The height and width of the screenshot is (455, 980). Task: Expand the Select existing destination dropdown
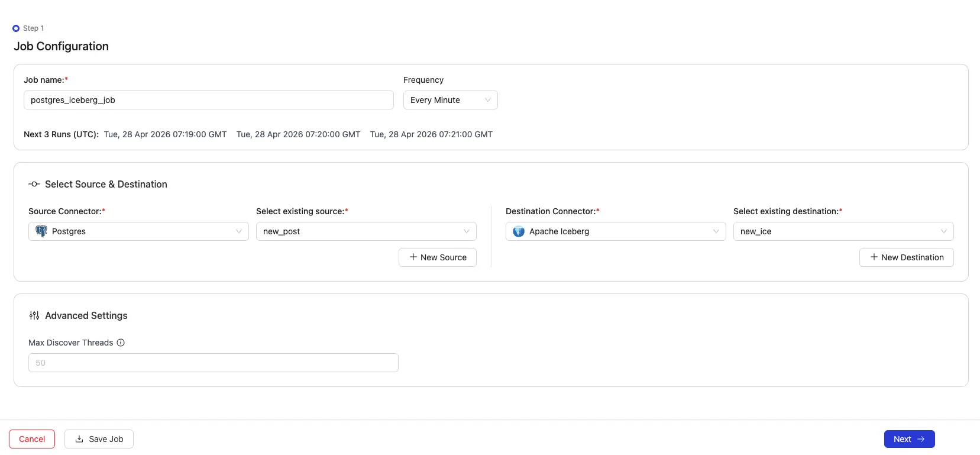click(x=843, y=231)
